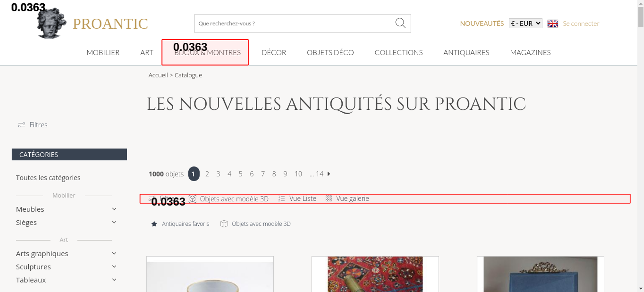Go to results page 5
The image size is (644, 292).
pyautogui.click(x=241, y=174)
